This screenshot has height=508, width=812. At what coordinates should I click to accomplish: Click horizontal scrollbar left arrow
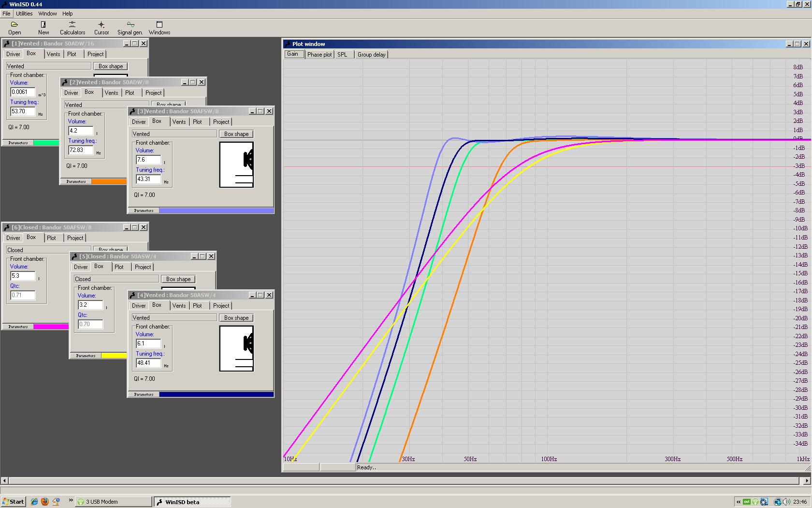(x=5, y=481)
